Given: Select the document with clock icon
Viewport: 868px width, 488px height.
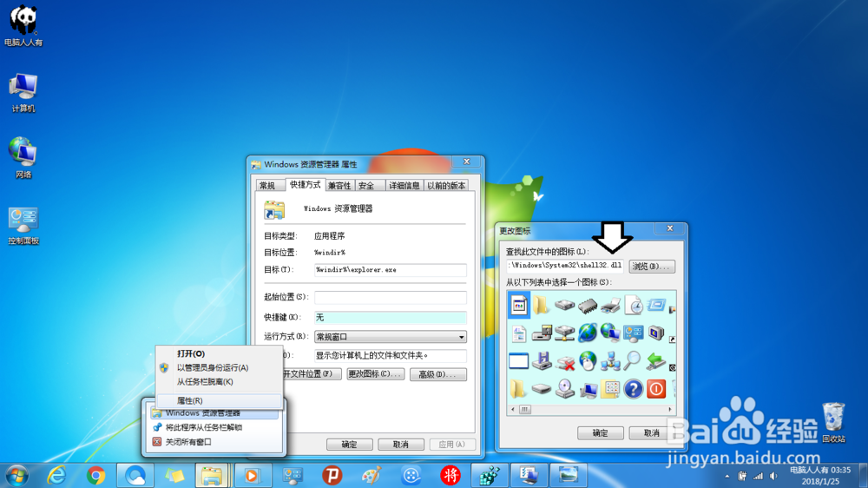Looking at the screenshot, I should point(634,305).
